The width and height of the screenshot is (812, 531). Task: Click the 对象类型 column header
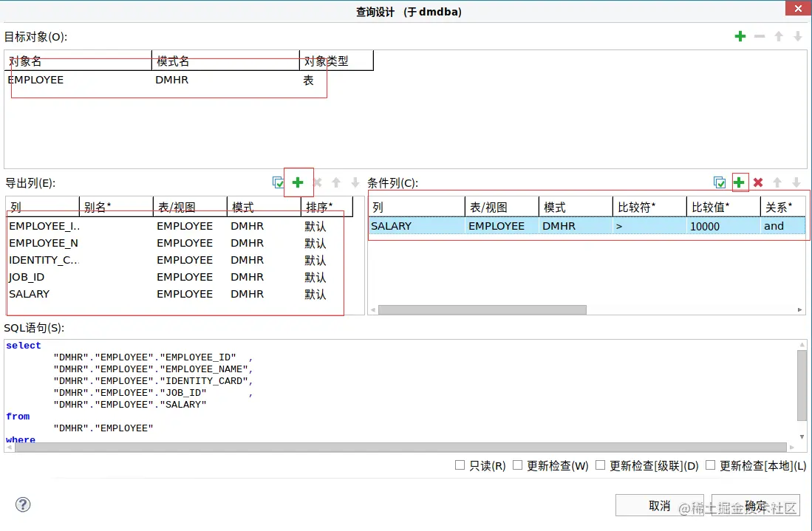(x=337, y=61)
